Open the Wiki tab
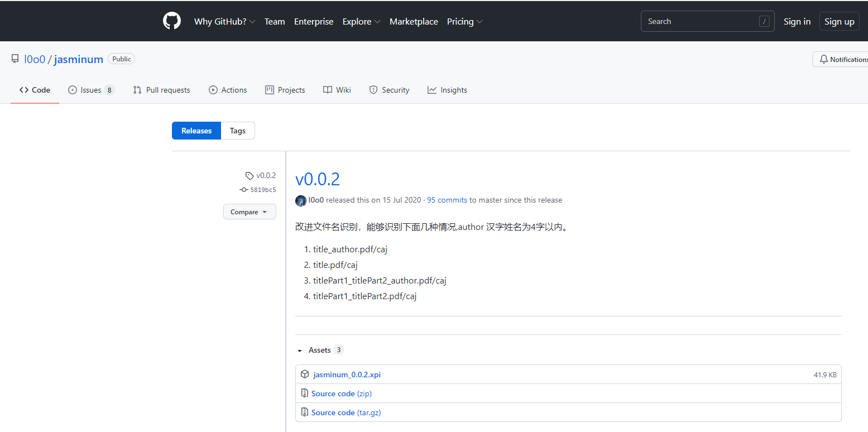Viewport: 868px width, 432px height. (337, 90)
